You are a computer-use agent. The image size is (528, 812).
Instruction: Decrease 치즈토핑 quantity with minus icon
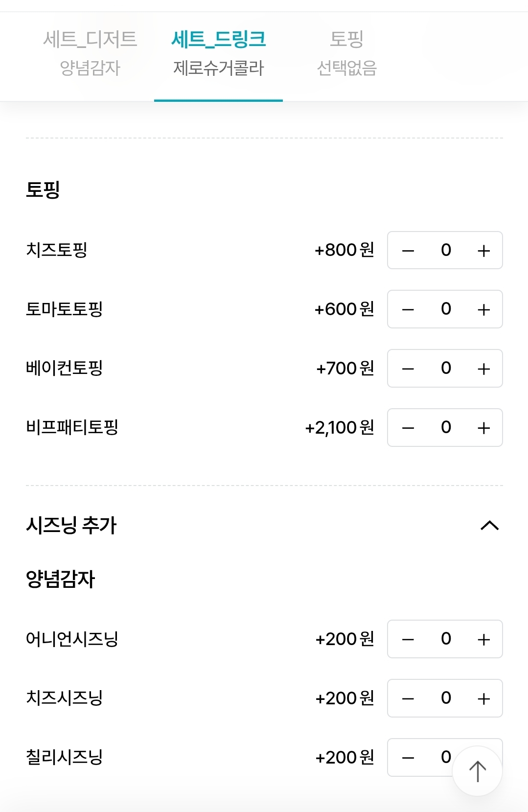click(408, 251)
